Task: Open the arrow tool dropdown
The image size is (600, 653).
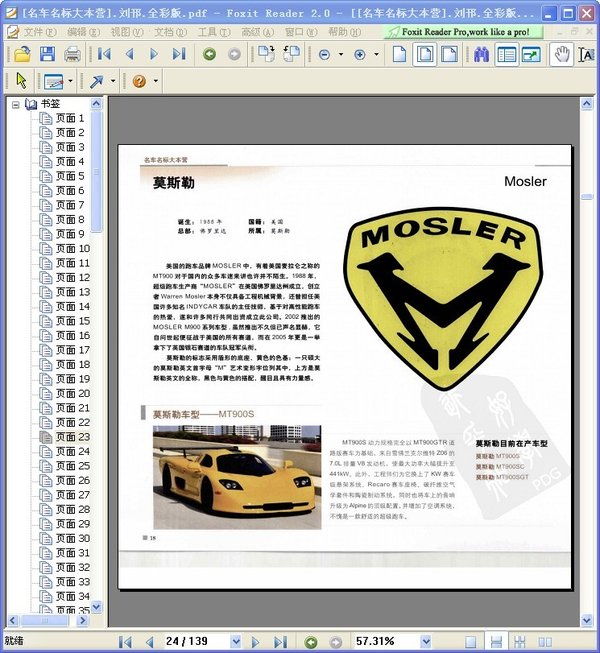Action: click(x=113, y=81)
